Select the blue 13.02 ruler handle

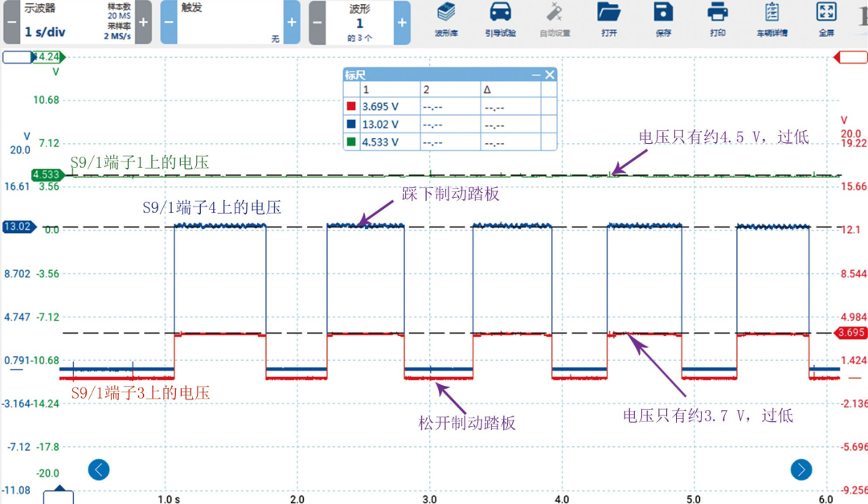18,227
